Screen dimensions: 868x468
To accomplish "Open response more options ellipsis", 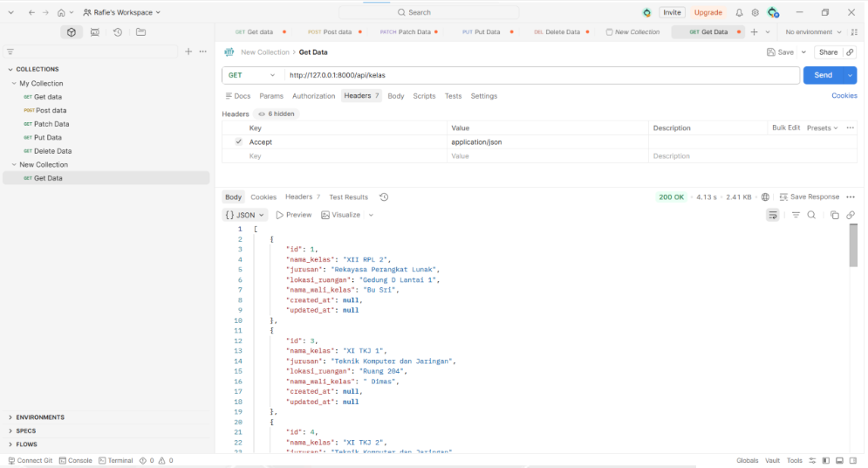I will pos(851,196).
